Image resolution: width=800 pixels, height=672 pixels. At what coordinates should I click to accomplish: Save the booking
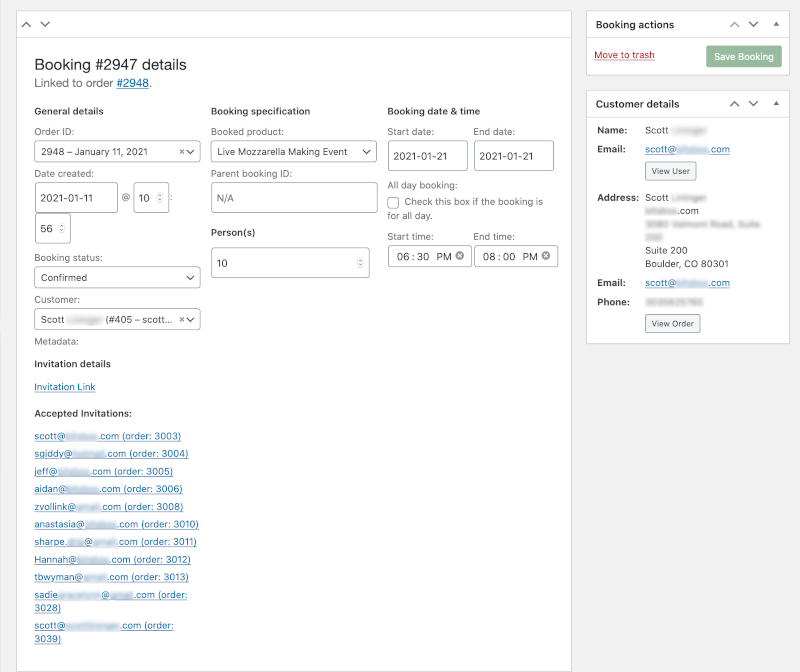pos(743,57)
